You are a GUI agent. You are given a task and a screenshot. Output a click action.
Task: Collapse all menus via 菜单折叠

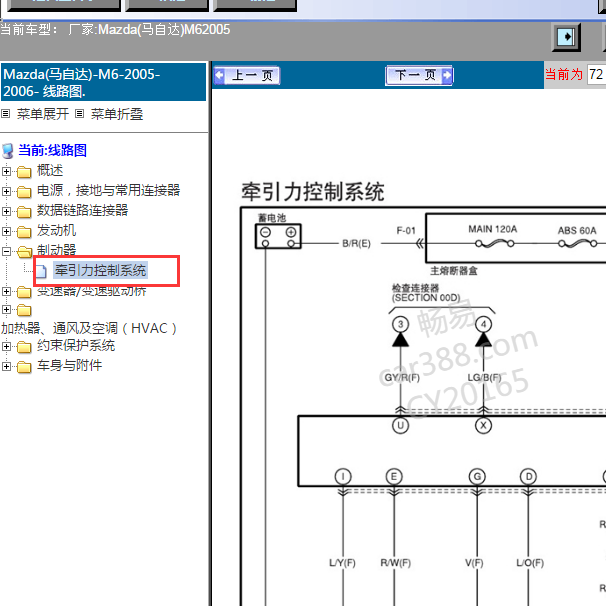point(117,114)
